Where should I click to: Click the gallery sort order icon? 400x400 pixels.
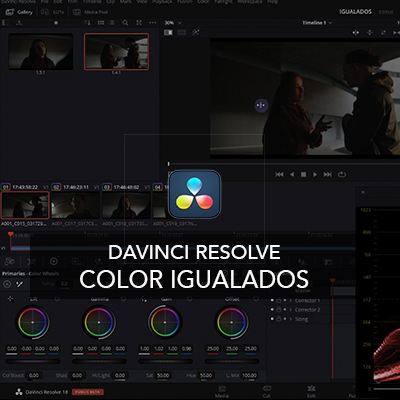point(87,23)
